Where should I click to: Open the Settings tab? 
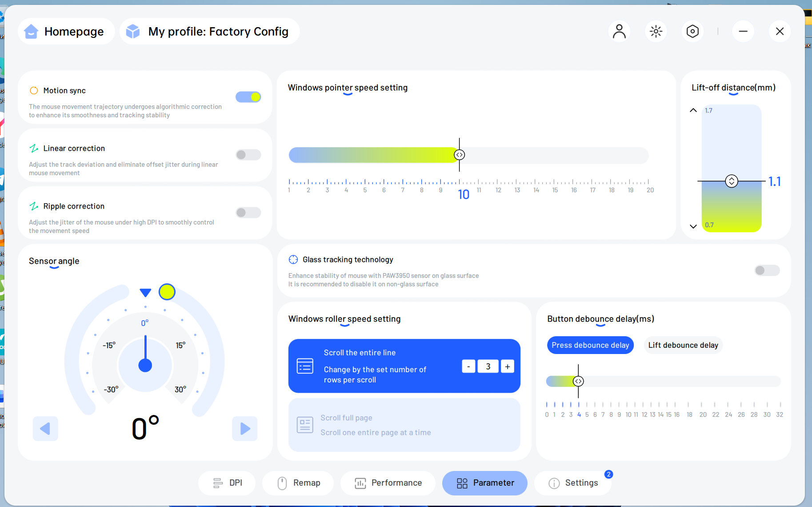click(x=573, y=483)
